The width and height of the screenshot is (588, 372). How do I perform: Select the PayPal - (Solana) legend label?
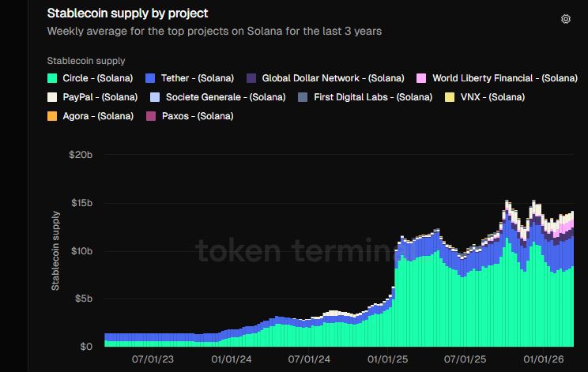[x=100, y=97]
